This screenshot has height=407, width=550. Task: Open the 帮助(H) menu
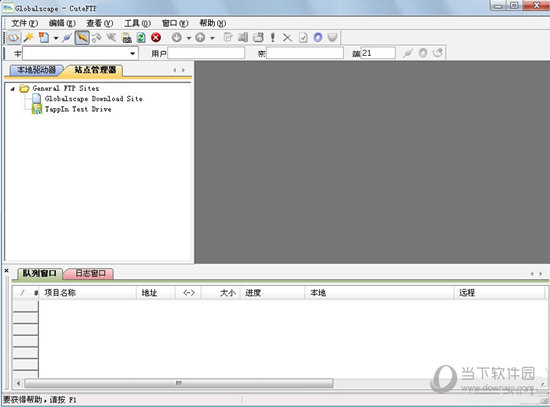click(213, 23)
